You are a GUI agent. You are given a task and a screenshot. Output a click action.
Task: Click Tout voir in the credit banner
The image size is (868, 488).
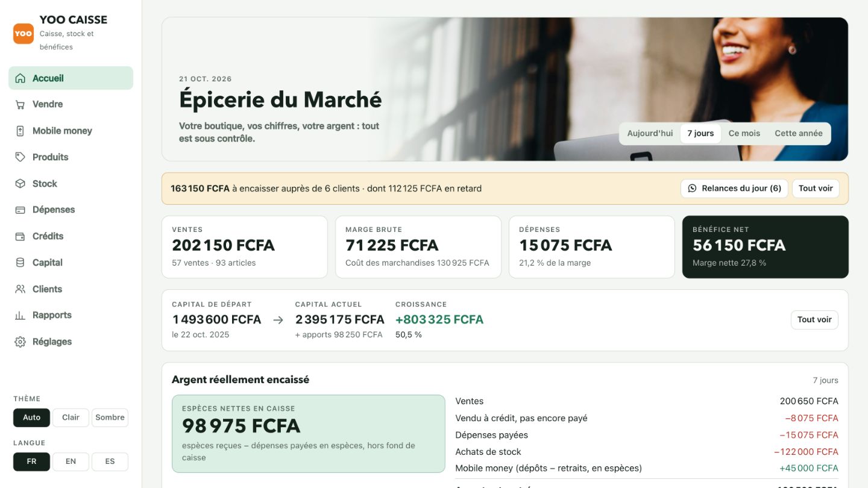tap(816, 189)
